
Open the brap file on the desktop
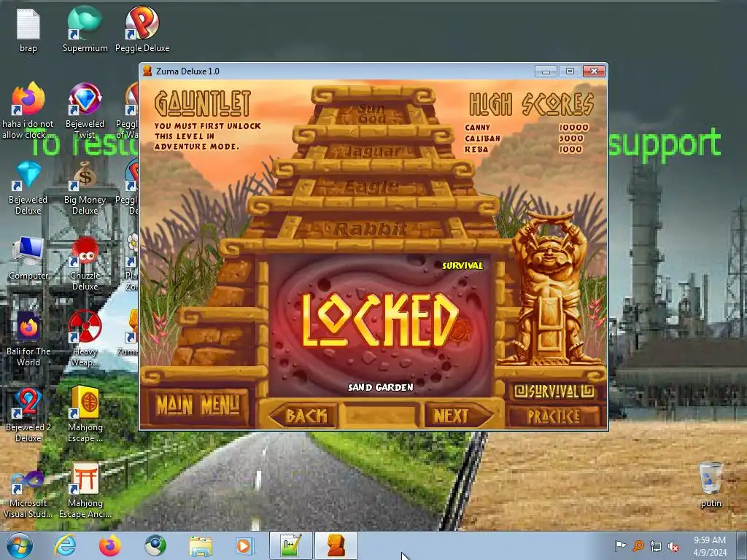28,29
